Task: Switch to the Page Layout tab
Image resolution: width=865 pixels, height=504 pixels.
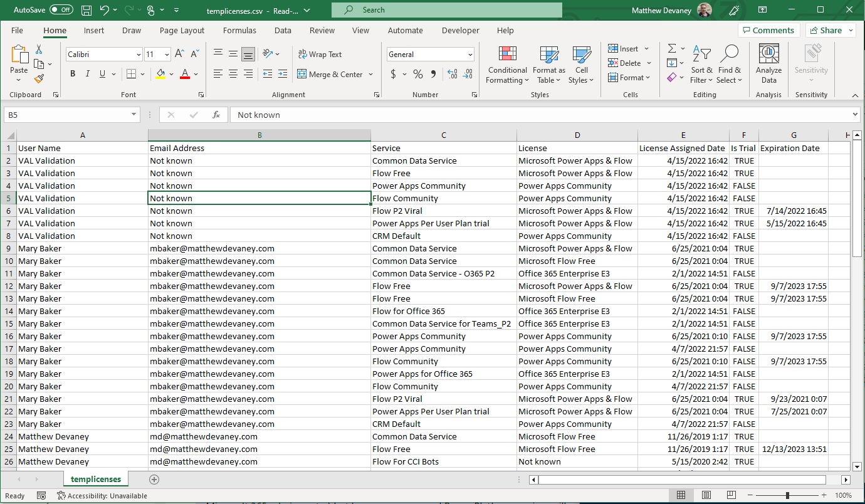Action: tap(182, 30)
